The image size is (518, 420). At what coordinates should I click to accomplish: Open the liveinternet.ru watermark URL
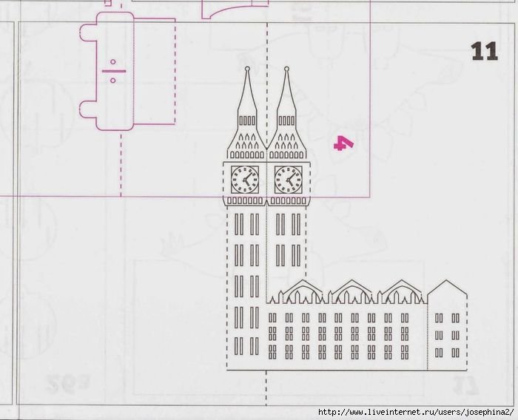coord(414,411)
